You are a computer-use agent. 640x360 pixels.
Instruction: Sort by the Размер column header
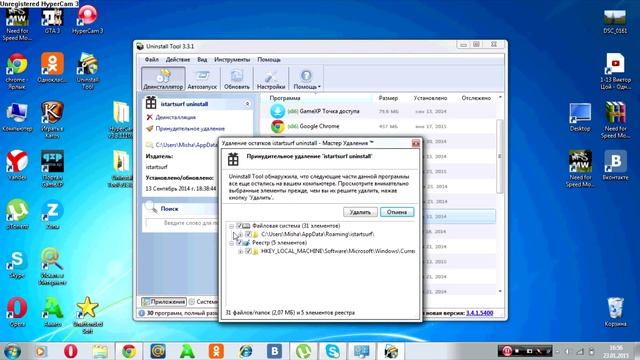[388, 98]
